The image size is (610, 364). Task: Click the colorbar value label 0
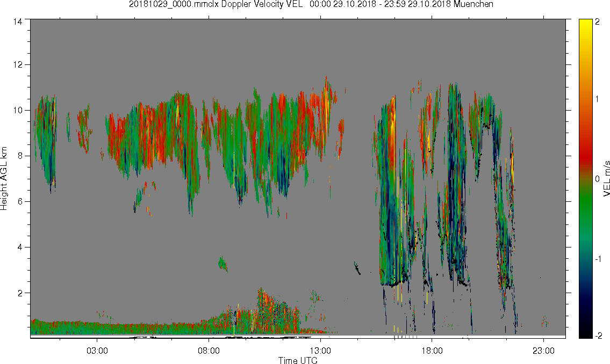[597, 179]
